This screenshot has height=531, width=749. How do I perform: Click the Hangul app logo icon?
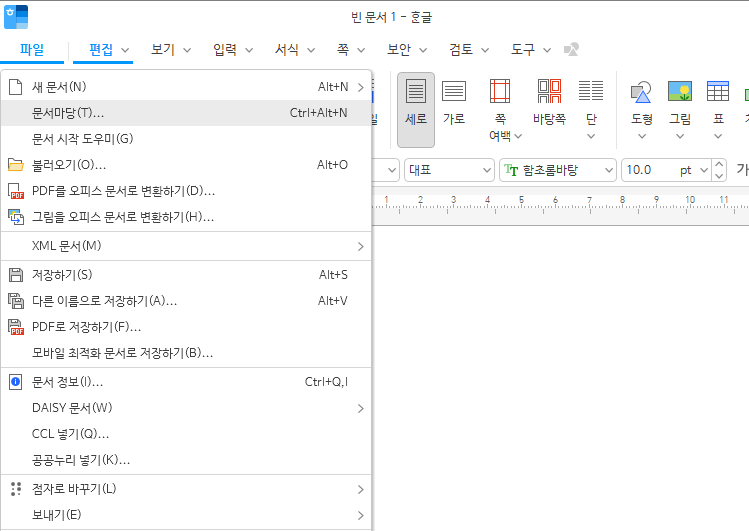tap(16, 17)
